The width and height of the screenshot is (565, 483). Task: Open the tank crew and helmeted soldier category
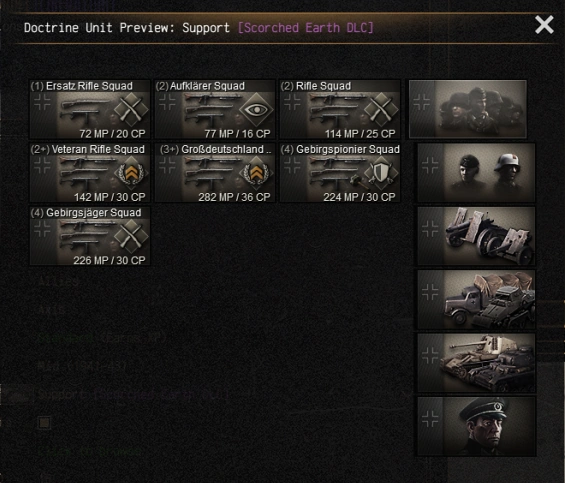pos(476,173)
